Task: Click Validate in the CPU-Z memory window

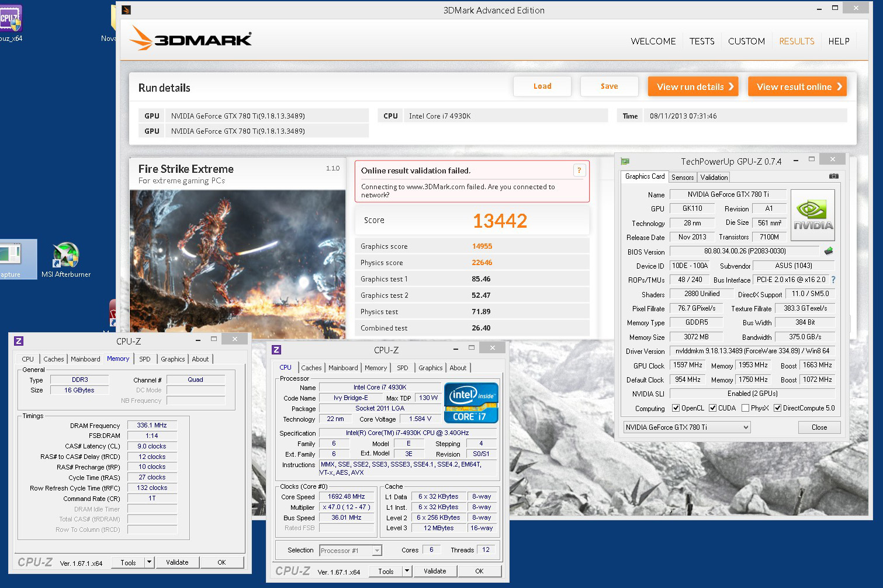Action: [x=177, y=562]
